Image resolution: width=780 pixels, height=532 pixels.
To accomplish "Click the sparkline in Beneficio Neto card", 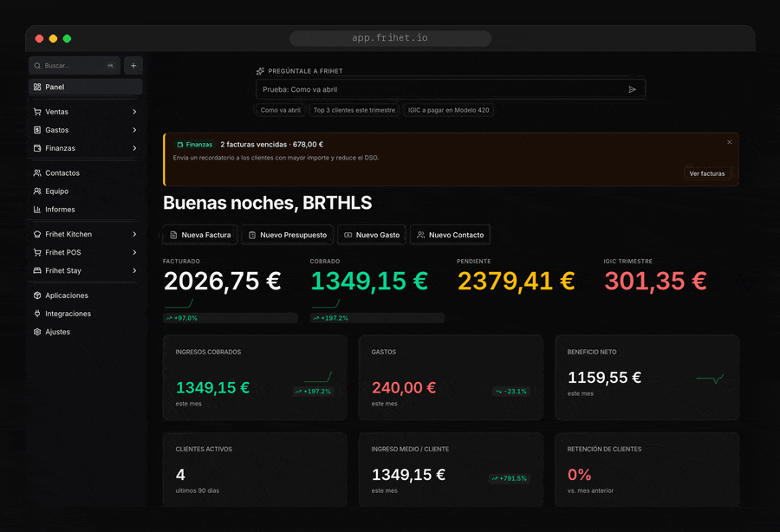I will (x=710, y=379).
